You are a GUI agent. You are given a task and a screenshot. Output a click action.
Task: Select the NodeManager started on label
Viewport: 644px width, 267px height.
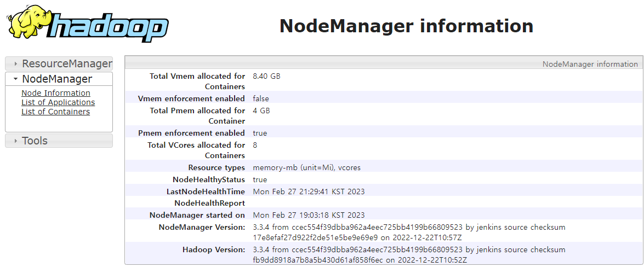tap(197, 215)
